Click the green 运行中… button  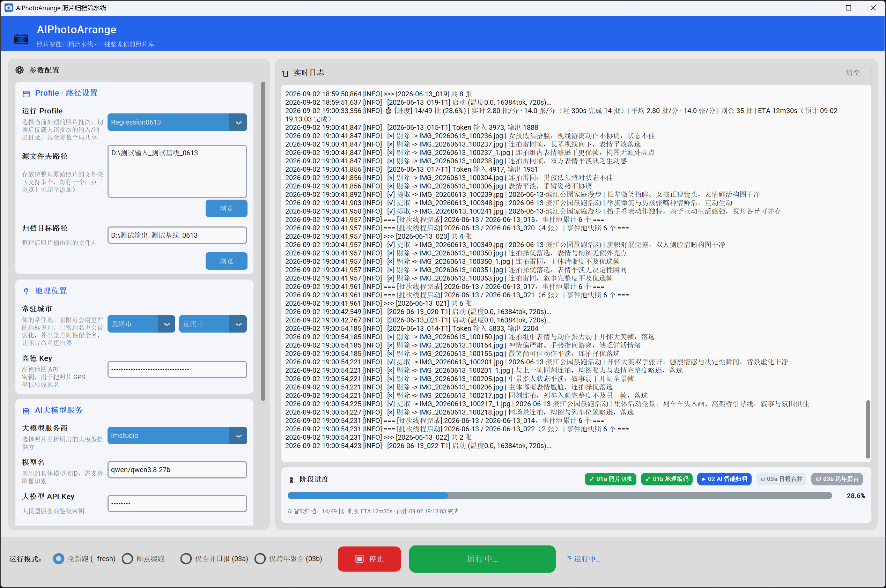click(482, 559)
